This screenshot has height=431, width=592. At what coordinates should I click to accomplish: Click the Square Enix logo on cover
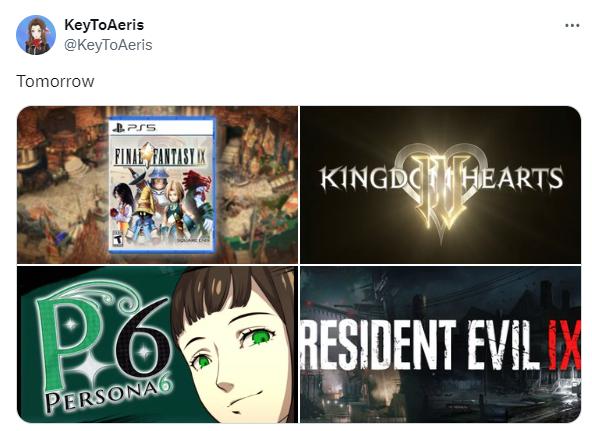pos(194,241)
